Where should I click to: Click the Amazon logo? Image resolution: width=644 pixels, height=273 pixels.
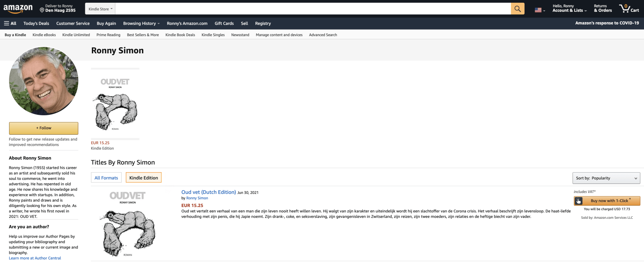18,9
